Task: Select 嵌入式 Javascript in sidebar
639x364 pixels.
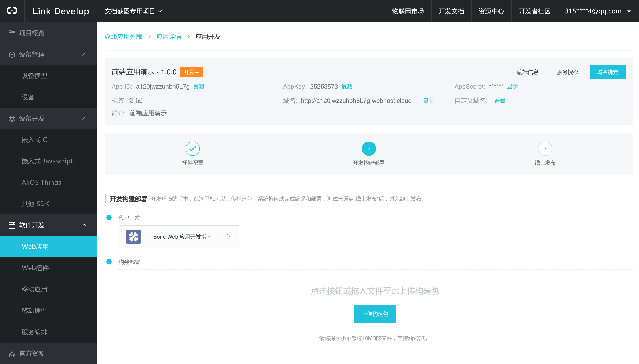Action: [x=49, y=161]
